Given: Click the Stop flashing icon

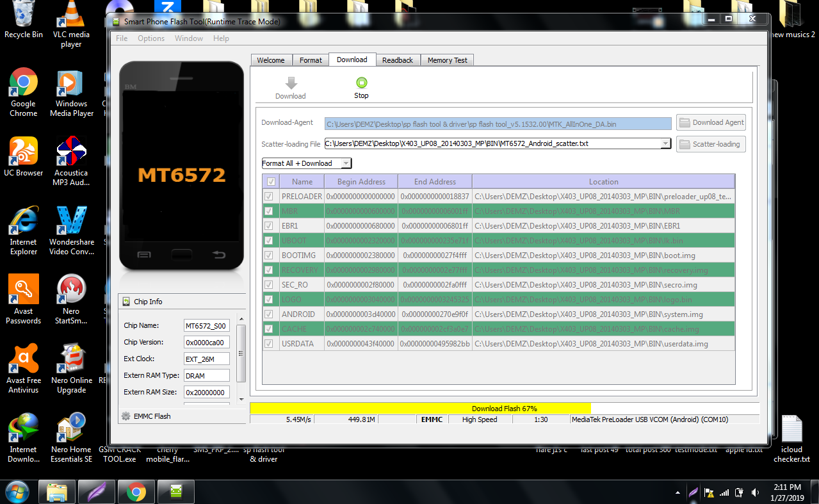Looking at the screenshot, I should (361, 82).
